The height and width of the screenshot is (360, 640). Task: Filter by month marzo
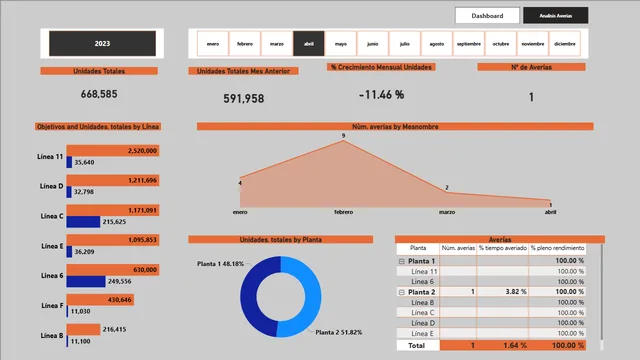(277, 44)
